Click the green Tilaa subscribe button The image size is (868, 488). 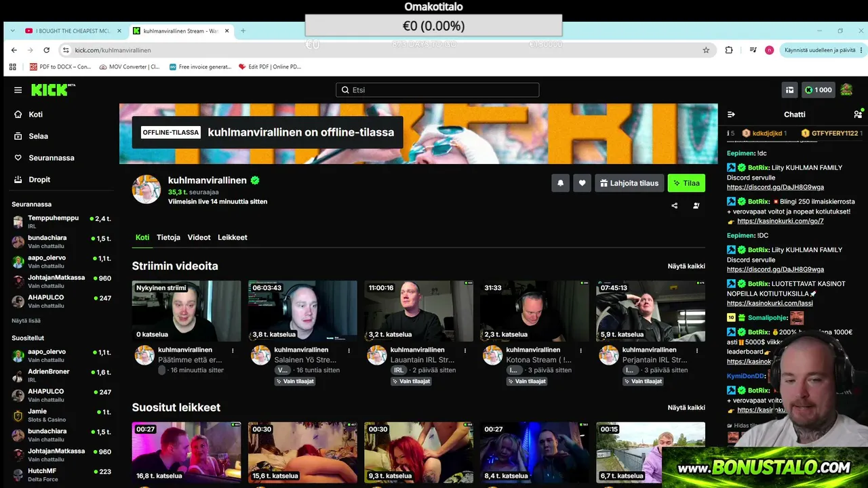tap(686, 183)
